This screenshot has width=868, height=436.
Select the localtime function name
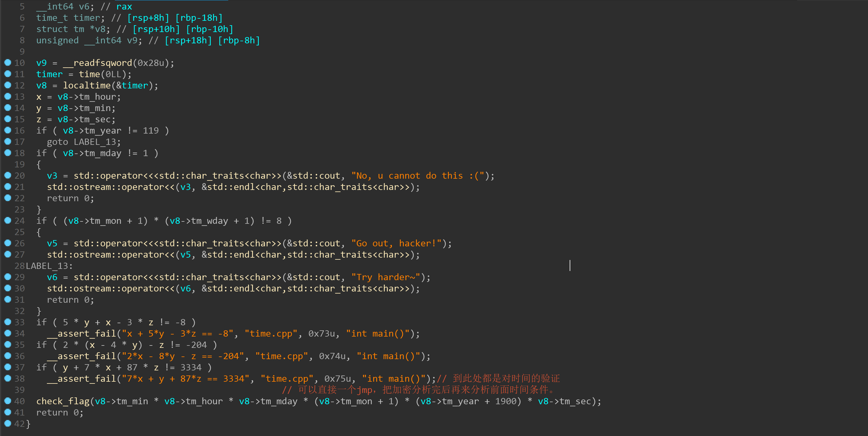tap(87, 86)
